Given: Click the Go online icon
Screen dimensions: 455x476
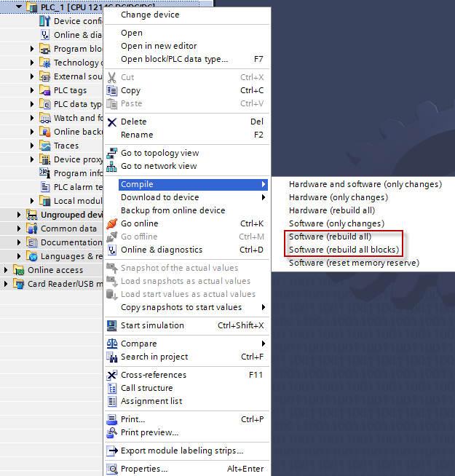Looking at the screenshot, I should pyautogui.click(x=111, y=223).
